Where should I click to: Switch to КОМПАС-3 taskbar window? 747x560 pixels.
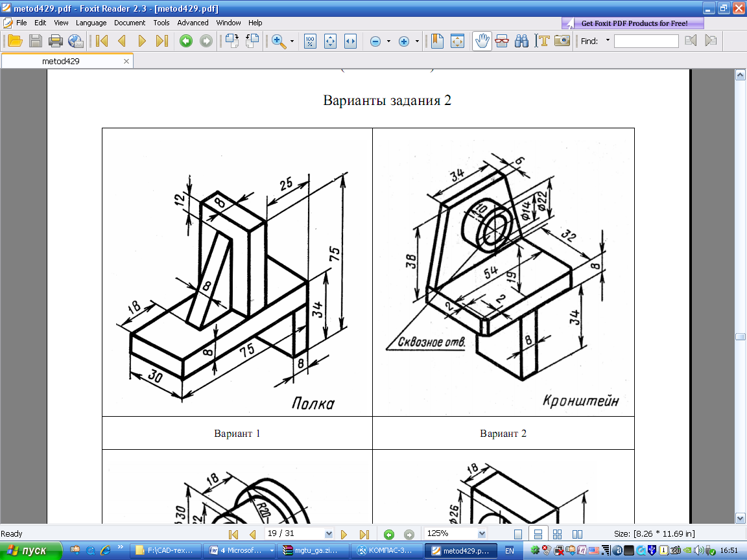point(386,550)
